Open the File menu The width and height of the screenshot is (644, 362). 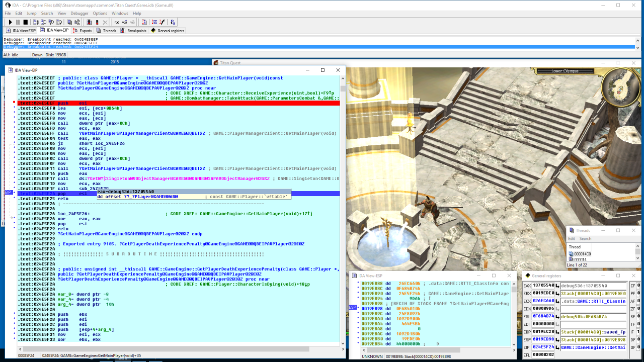click(x=8, y=13)
